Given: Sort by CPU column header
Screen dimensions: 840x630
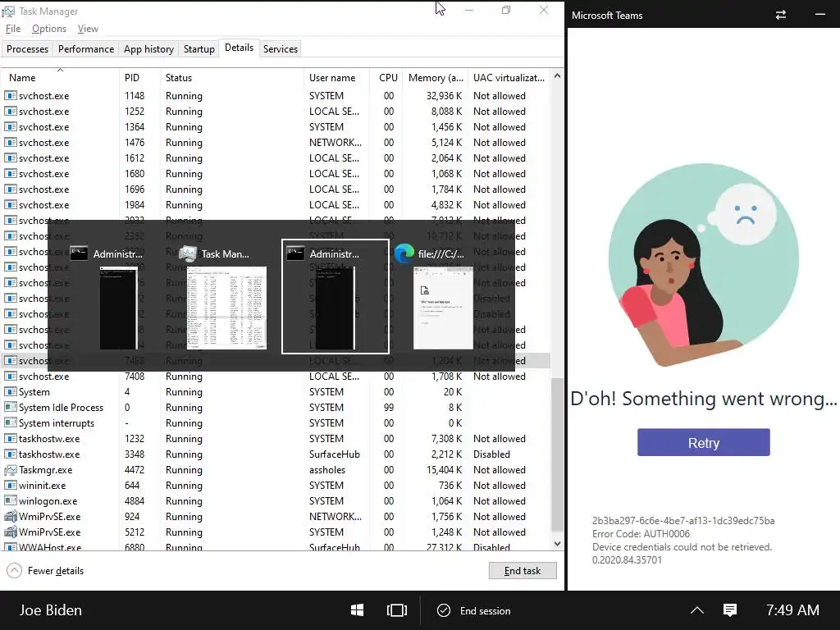Looking at the screenshot, I should pos(387,78).
